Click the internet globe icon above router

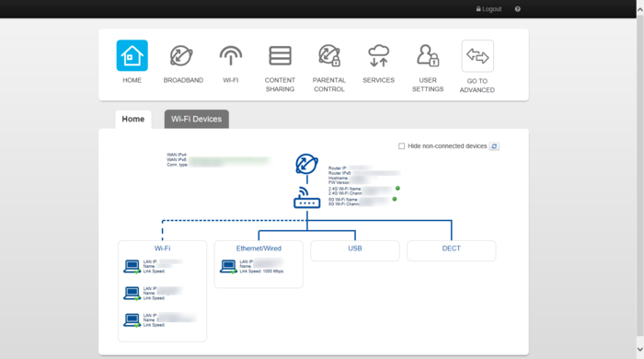pos(306,164)
